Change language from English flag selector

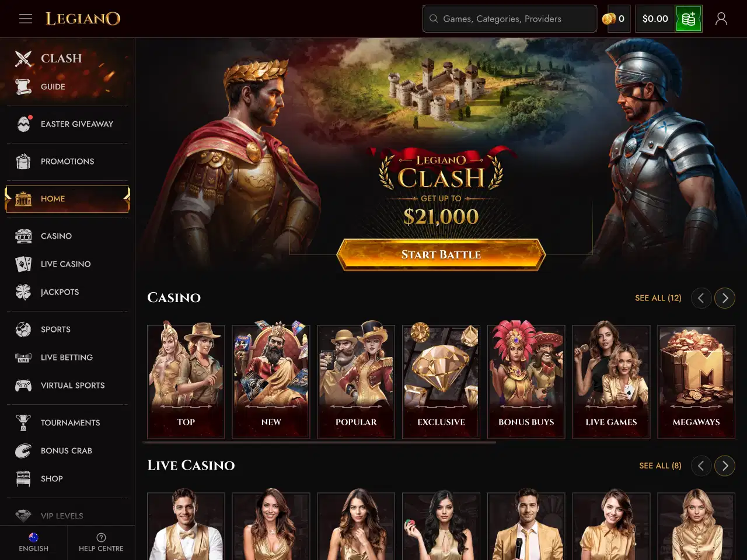(33, 542)
